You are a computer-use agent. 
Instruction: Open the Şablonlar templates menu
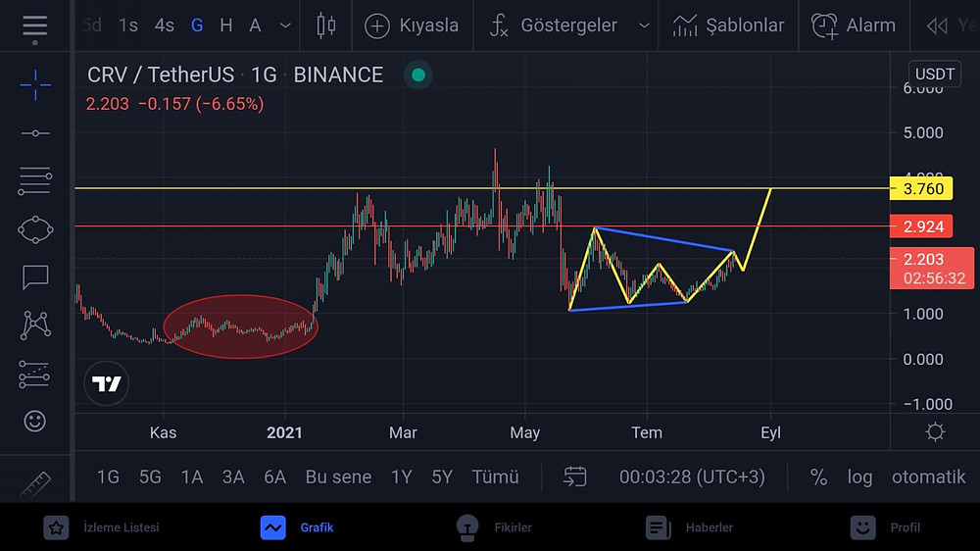coord(729,25)
